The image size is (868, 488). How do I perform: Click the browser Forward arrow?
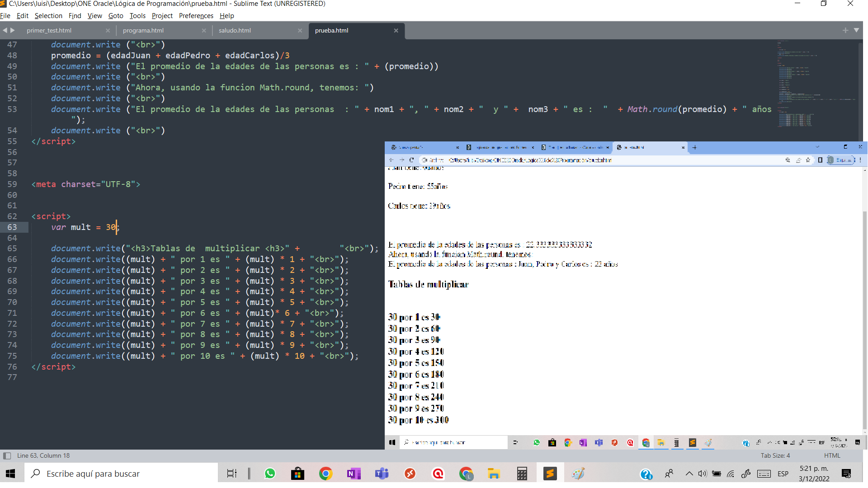tap(401, 160)
